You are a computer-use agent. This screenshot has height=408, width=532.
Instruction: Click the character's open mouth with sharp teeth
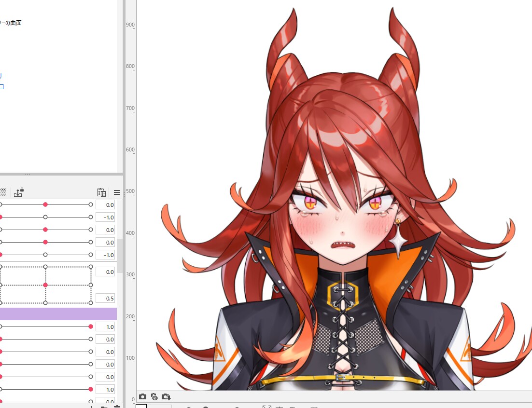tap(343, 245)
